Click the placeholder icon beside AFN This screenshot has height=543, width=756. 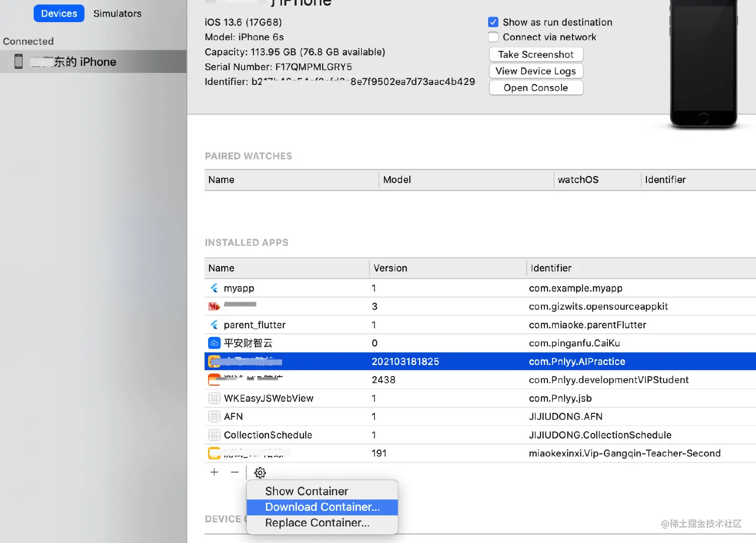(x=215, y=416)
